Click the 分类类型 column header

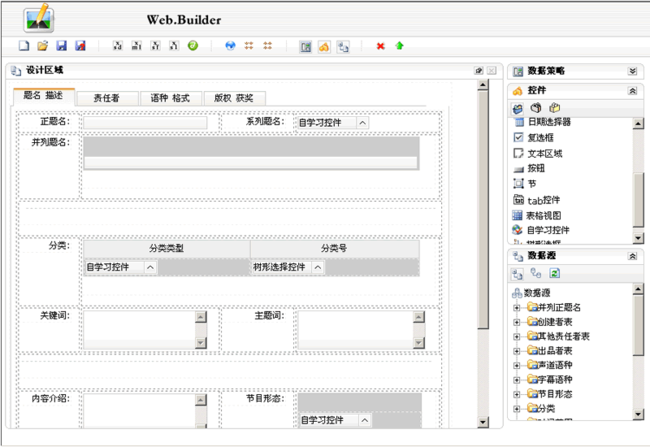tap(167, 249)
